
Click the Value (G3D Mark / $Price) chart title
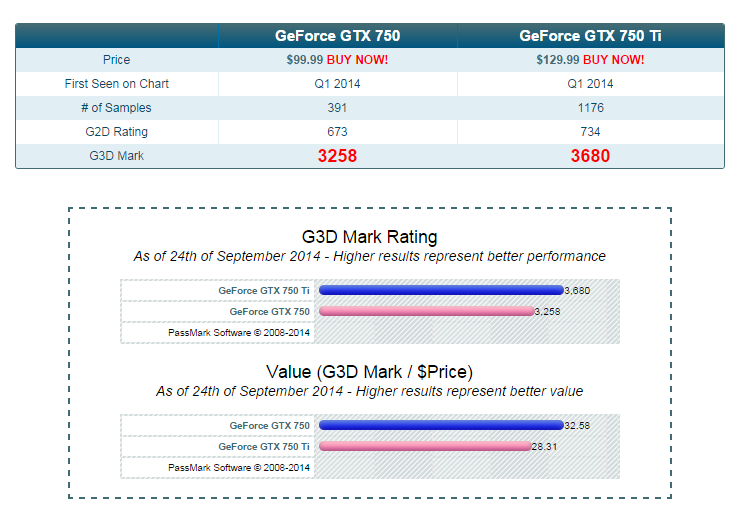pos(369,372)
